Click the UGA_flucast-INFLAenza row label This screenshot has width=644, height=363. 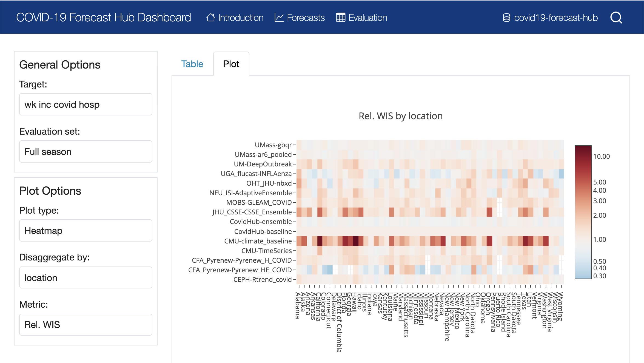(256, 174)
